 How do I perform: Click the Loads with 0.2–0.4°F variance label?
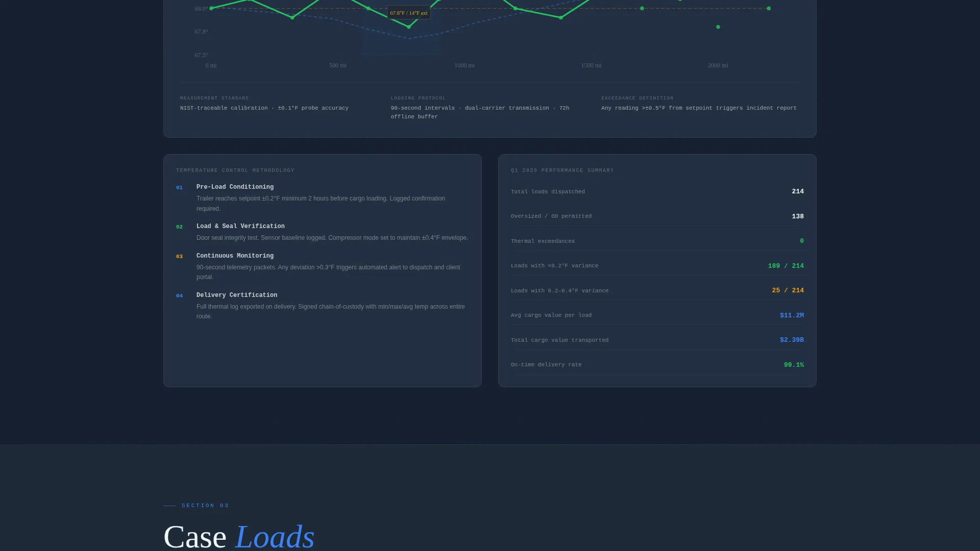point(559,291)
